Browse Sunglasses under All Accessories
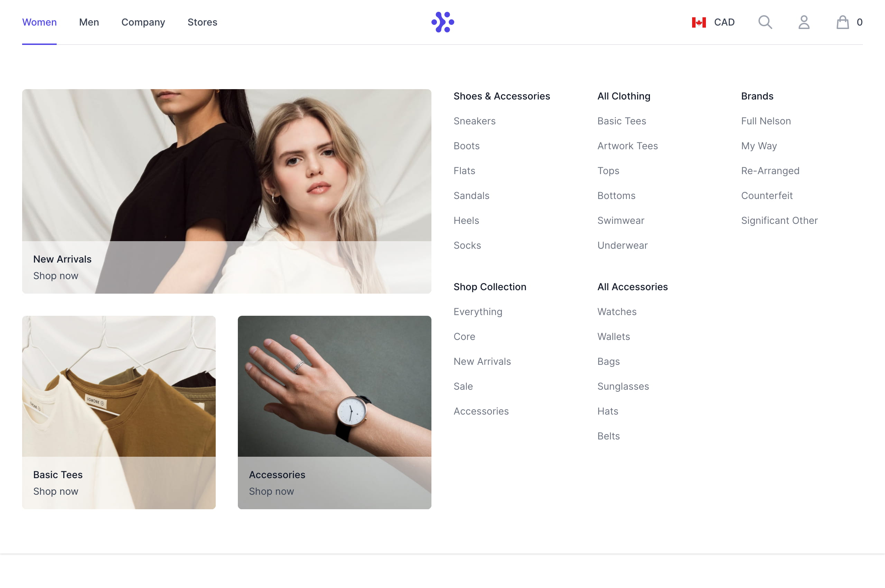This screenshot has height=588, width=885. tap(623, 386)
